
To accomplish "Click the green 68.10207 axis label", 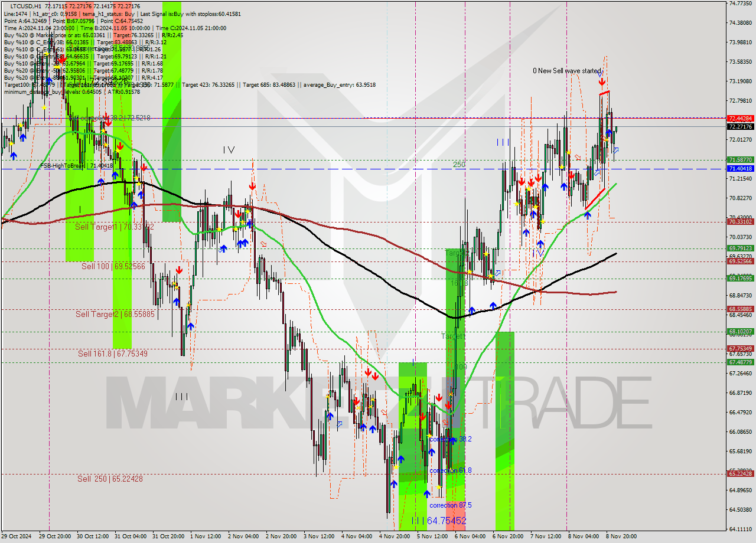I will point(740,332).
